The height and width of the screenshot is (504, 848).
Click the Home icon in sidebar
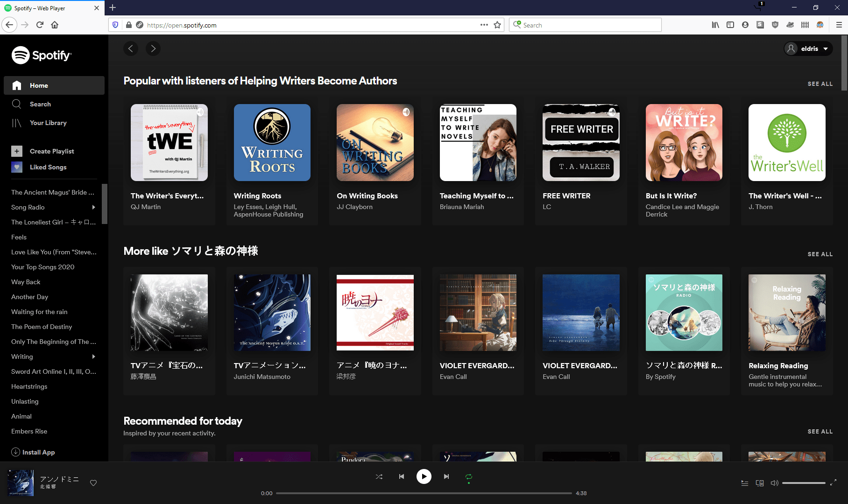[17, 85]
